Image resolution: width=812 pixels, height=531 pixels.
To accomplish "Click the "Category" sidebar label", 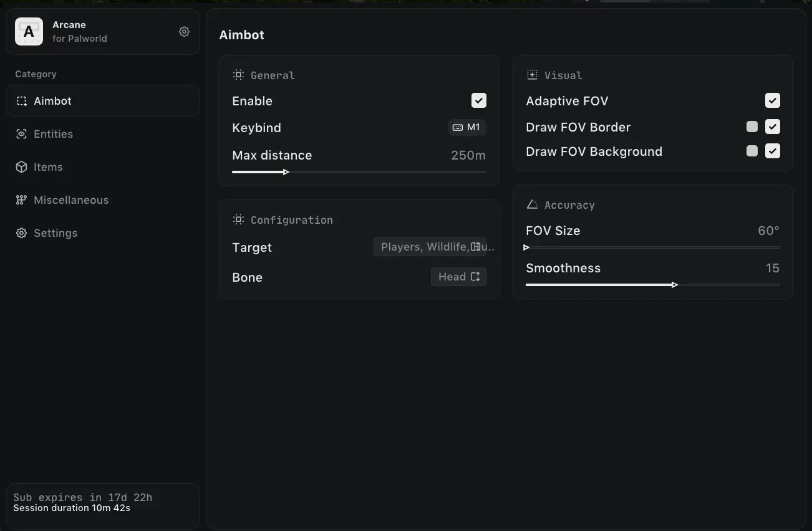I will click(36, 74).
